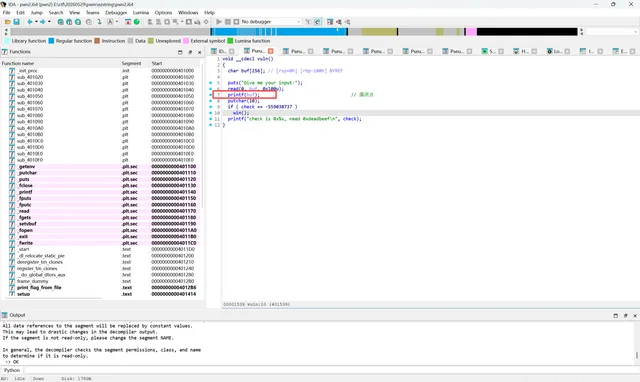Switch to the IDA View tab
The height and width of the screenshot is (382, 640).
[x=222, y=51]
